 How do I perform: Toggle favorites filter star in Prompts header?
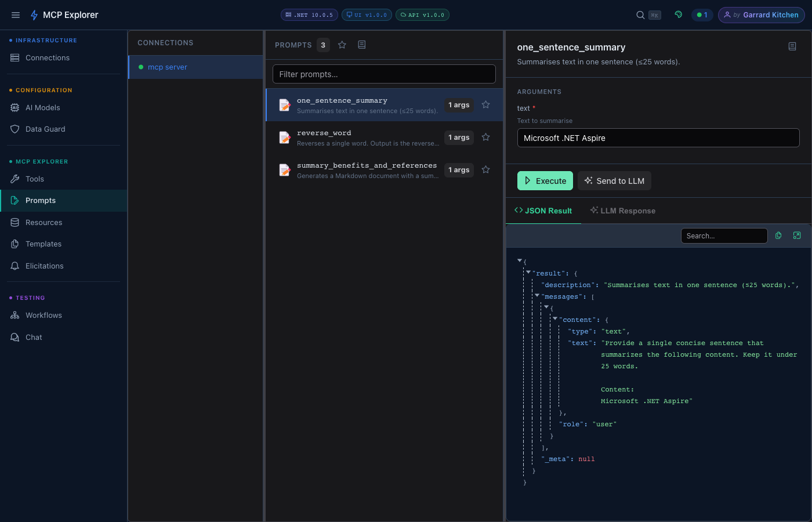[x=342, y=45]
